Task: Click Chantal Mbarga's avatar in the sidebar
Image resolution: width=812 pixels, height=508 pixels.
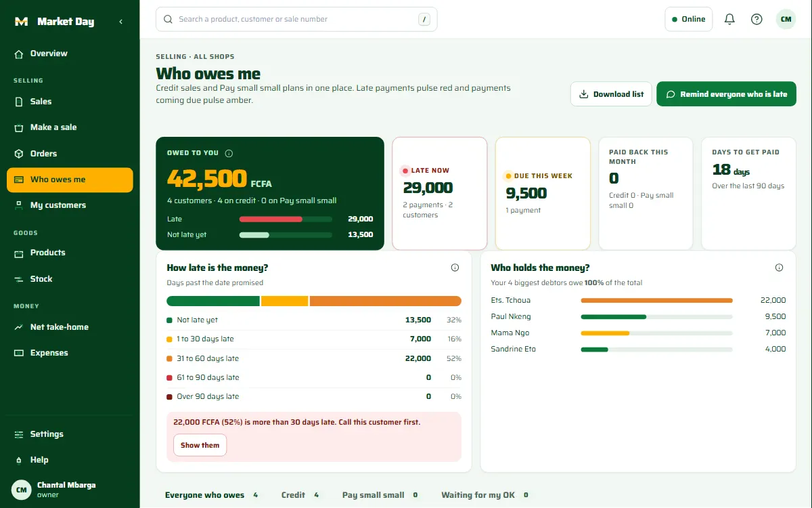Action: click(22, 490)
